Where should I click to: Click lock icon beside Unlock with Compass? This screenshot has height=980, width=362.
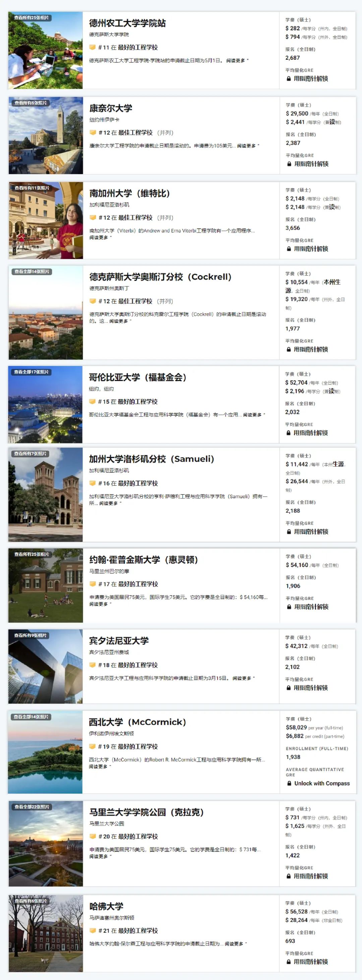tap(289, 784)
